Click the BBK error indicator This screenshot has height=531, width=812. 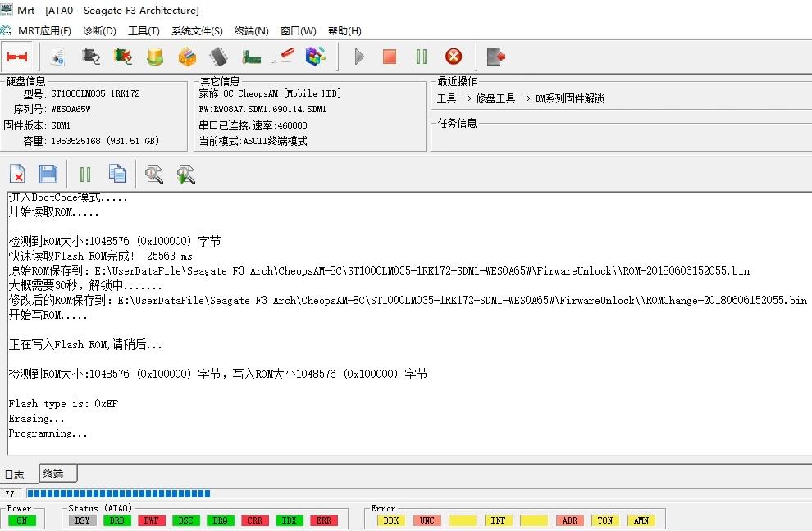tap(391, 520)
